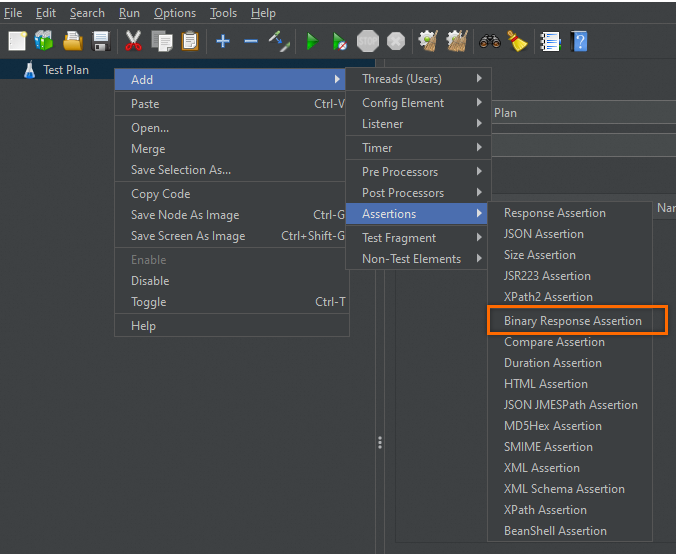Add a JSON JMESPath Assertion
This screenshot has width=676, height=554.
click(x=570, y=405)
